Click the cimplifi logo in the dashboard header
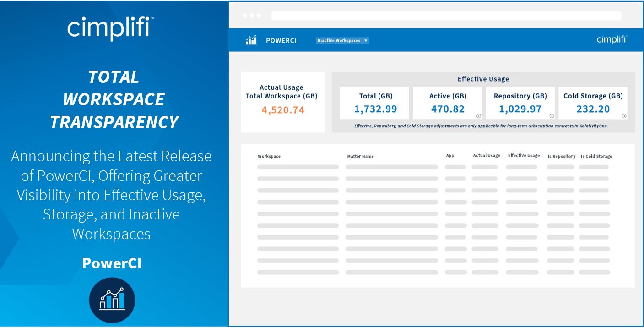Image resolution: width=644 pixels, height=328 pixels. point(612,40)
